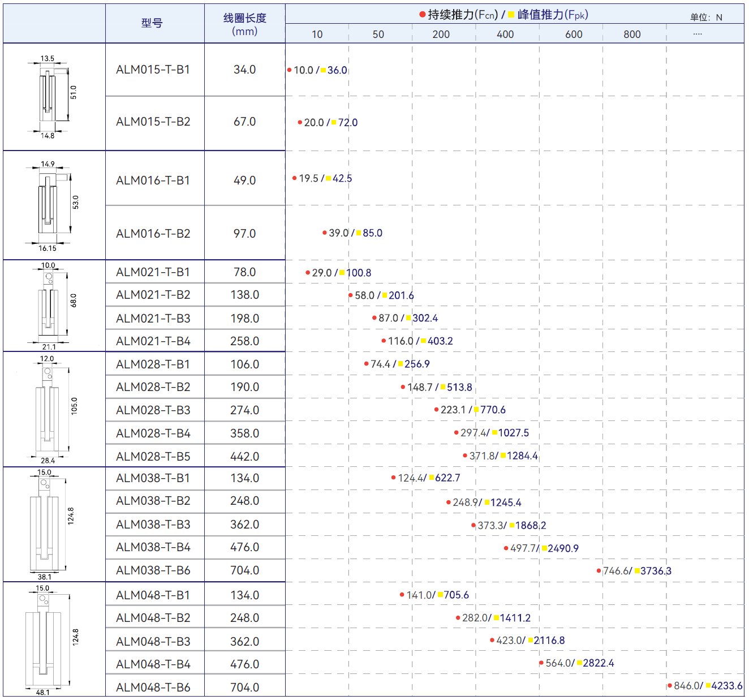
Task: Click the ALM015 motor cross-section diagram
Action: pos(51,97)
